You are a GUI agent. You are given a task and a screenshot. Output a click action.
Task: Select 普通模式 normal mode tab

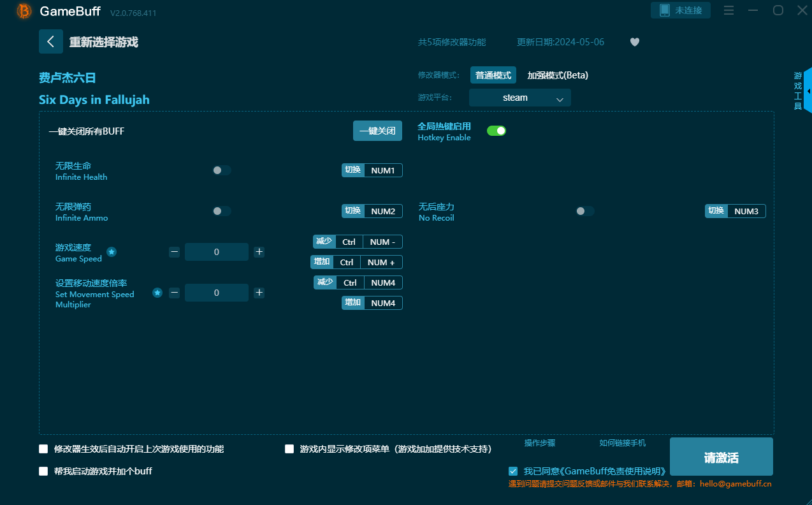[493, 75]
